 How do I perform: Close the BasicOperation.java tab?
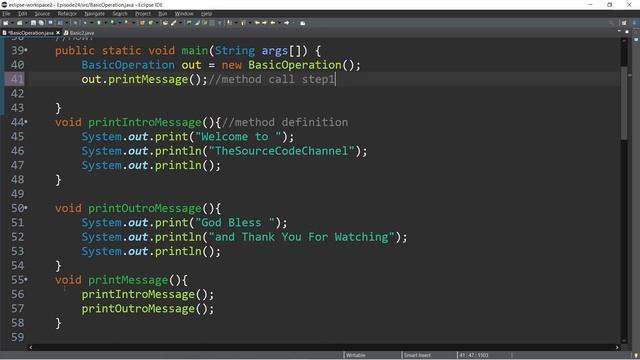pyautogui.click(x=58, y=33)
